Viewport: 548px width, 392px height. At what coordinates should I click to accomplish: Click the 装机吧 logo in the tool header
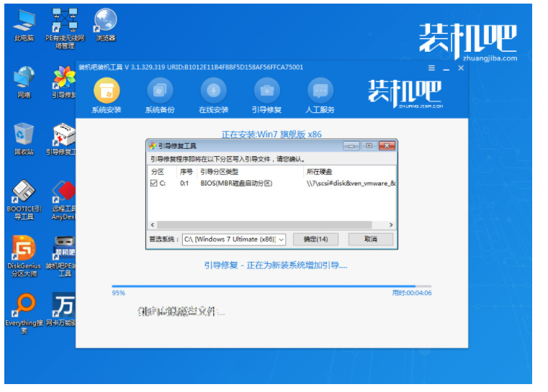pyautogui.click(x=405, y=94)
